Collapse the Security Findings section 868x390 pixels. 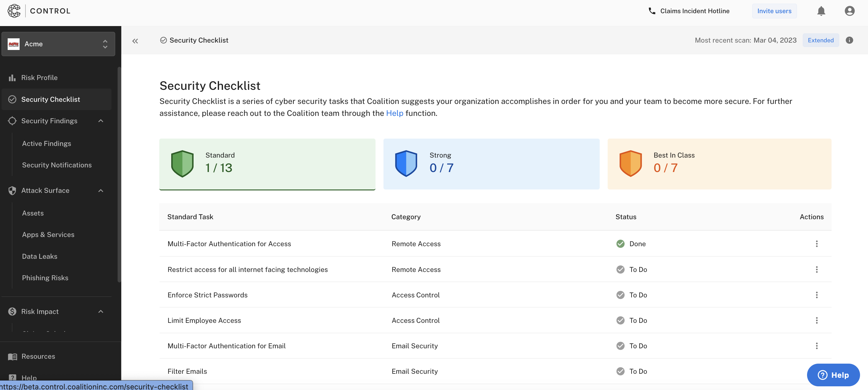[101, 121]
